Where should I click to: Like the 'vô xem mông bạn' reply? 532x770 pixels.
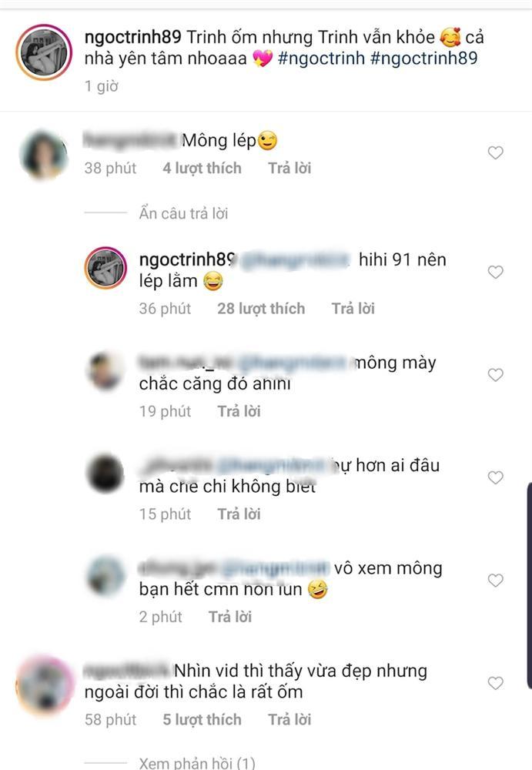tap(495, 580)
